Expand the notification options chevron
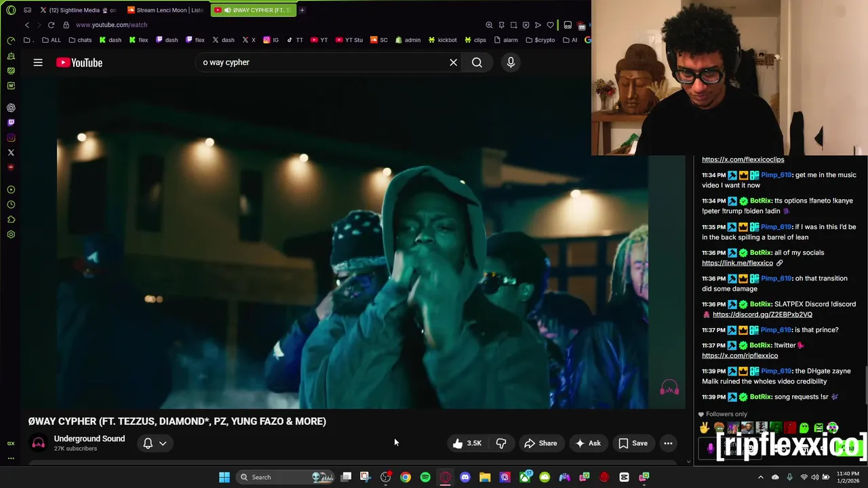868x488 pixels. 163,443
